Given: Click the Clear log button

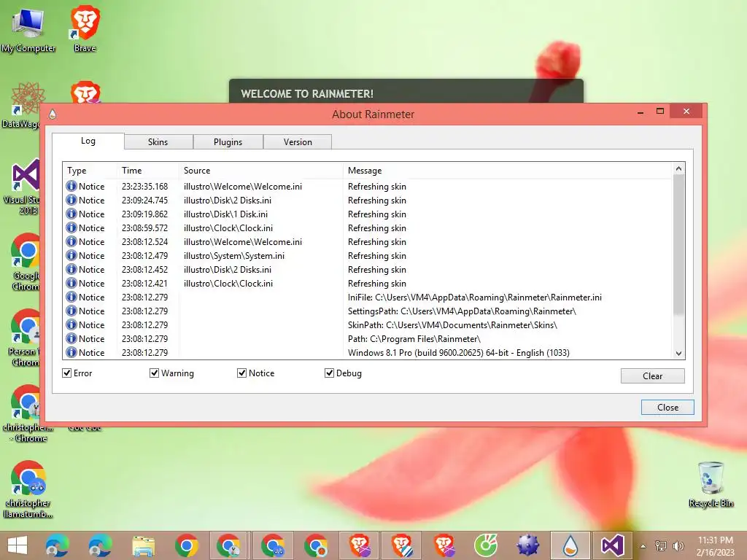Looking at the screenshot, I should tap(653, 376).
